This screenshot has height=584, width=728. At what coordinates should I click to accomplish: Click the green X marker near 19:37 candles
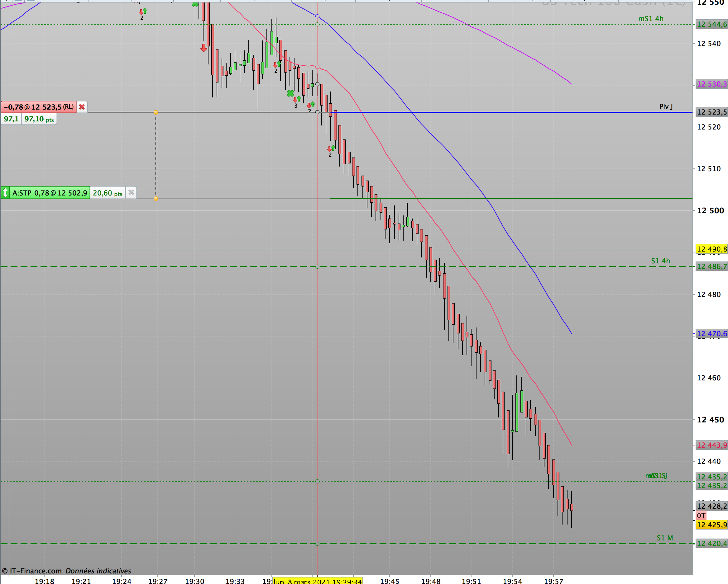point(290,93)
